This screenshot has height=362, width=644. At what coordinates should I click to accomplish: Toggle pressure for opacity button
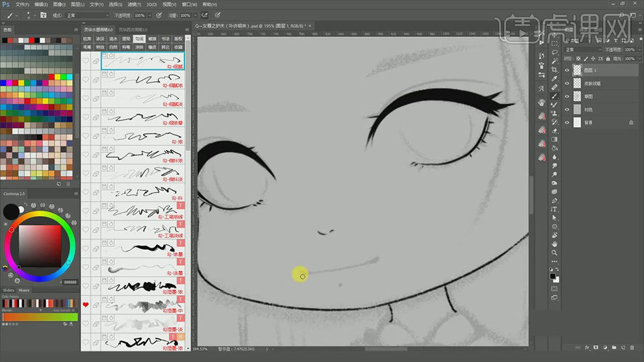coord(159,15)
